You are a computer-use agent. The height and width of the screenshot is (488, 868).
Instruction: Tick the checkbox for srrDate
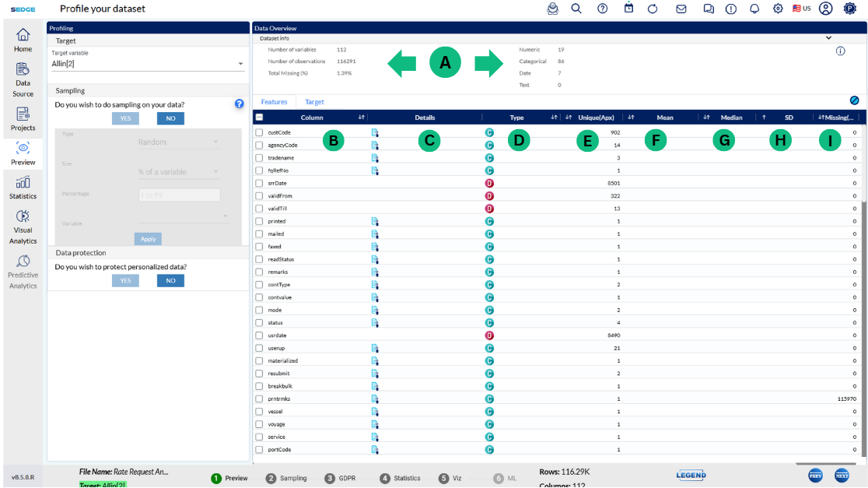pos(260,184)
